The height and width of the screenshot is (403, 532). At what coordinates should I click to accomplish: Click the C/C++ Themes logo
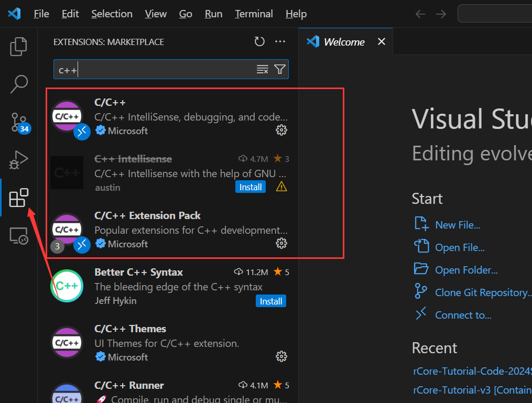(67, 343)
